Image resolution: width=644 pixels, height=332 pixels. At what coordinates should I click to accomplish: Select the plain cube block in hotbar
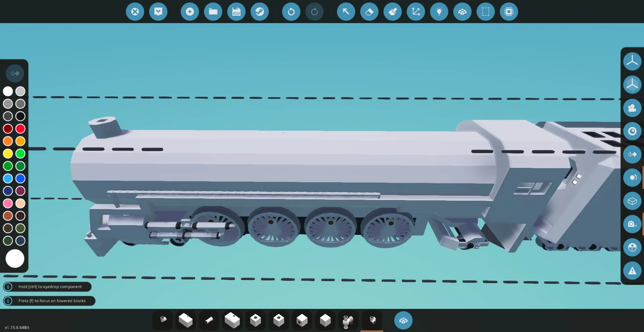[325, 320]
